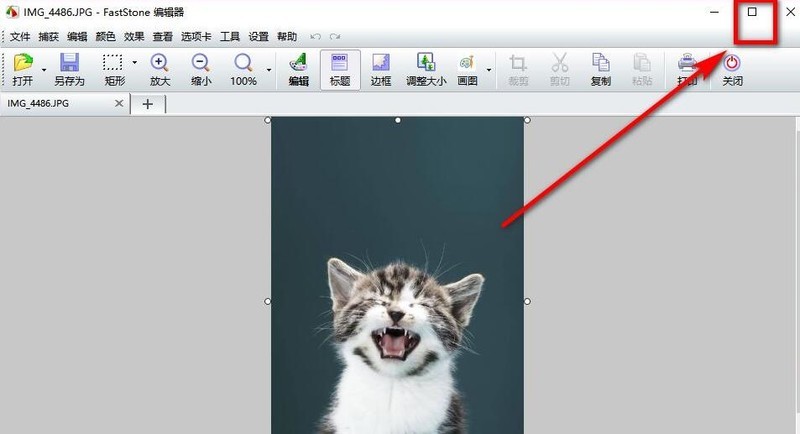
Task: Zoom out with the 缩小 magnifier
Action: pos(200,64)
